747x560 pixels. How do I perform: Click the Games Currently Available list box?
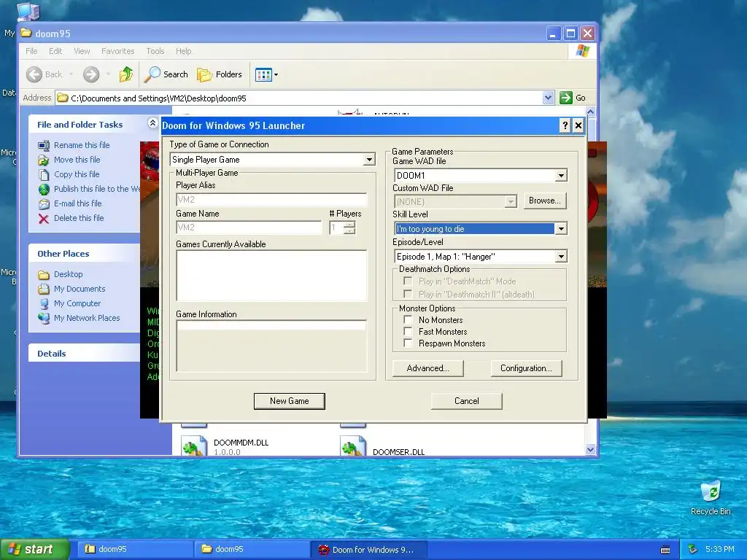click(271, 276)
